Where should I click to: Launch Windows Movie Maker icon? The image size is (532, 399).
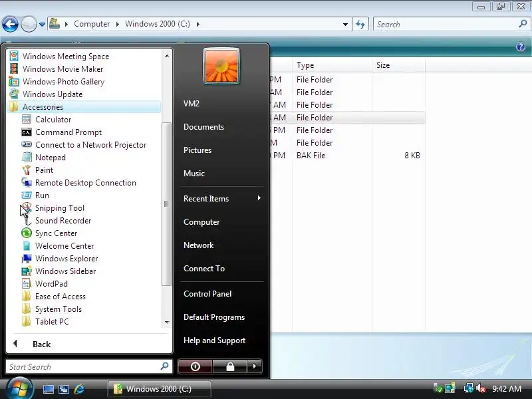click(14, 69)
